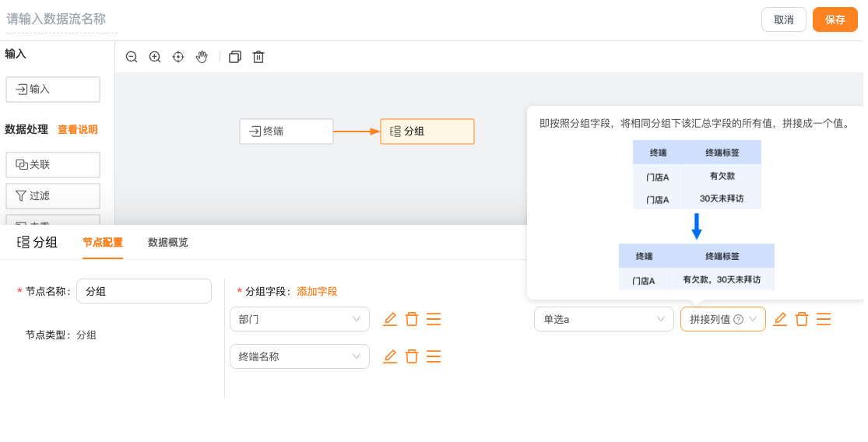Open the 部门 field dropdown
The height and width of the screenshot is (442, 868).
click(x=299, y=319)
